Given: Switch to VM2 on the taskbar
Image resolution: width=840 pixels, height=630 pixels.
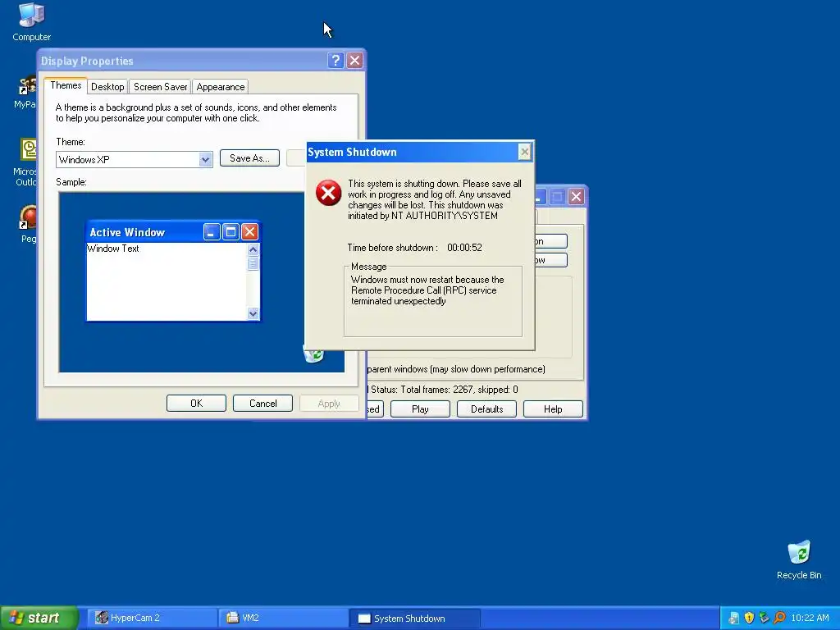Looking at the screenshot, I should tap(283, 618).
